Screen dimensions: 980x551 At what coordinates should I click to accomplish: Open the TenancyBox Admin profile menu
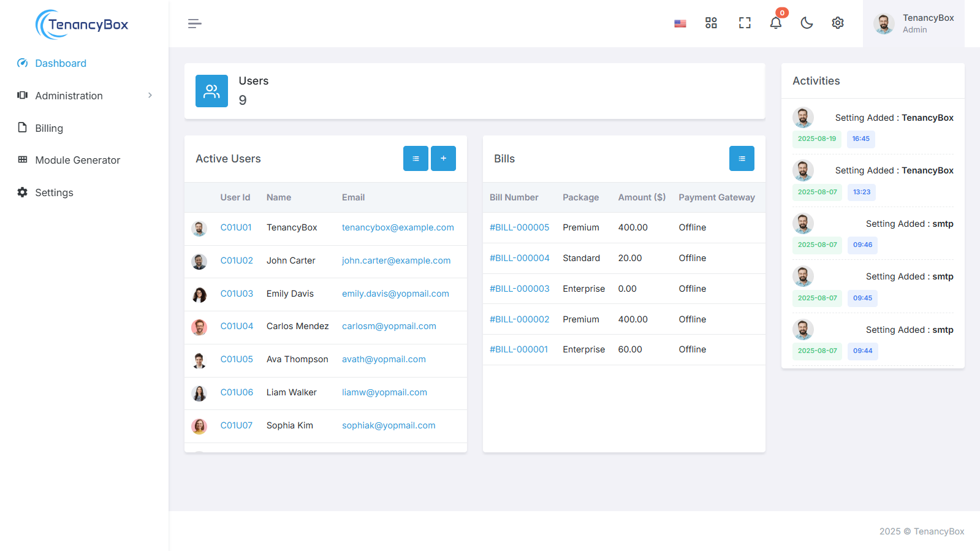click(x=913, y=24)
